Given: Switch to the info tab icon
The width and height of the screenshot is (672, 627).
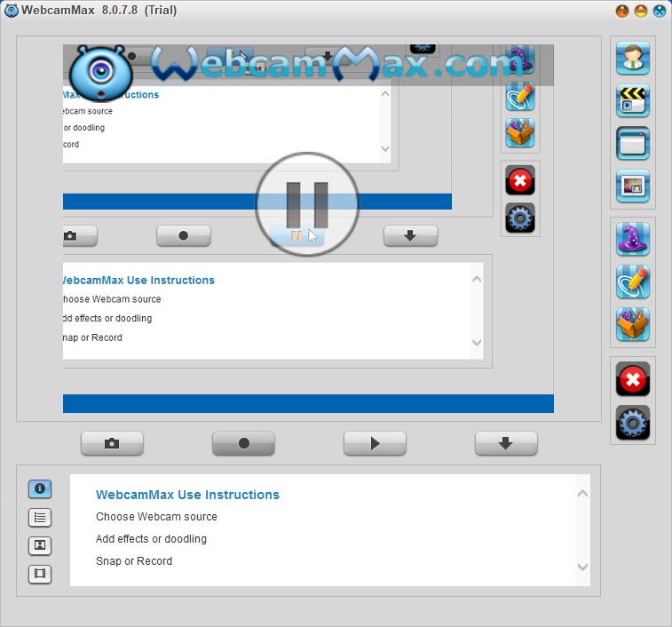Looking at the screenshot, I should [x=40, y=489].
